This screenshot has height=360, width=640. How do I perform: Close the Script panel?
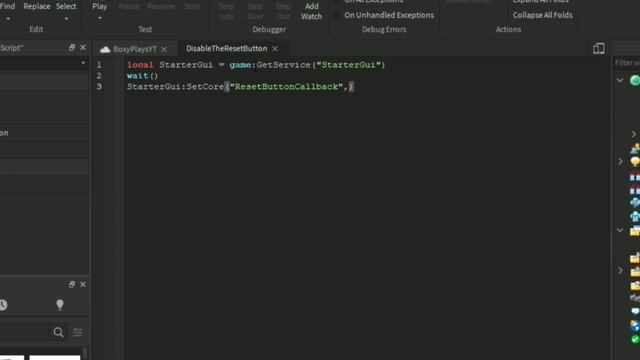[83, 47]
